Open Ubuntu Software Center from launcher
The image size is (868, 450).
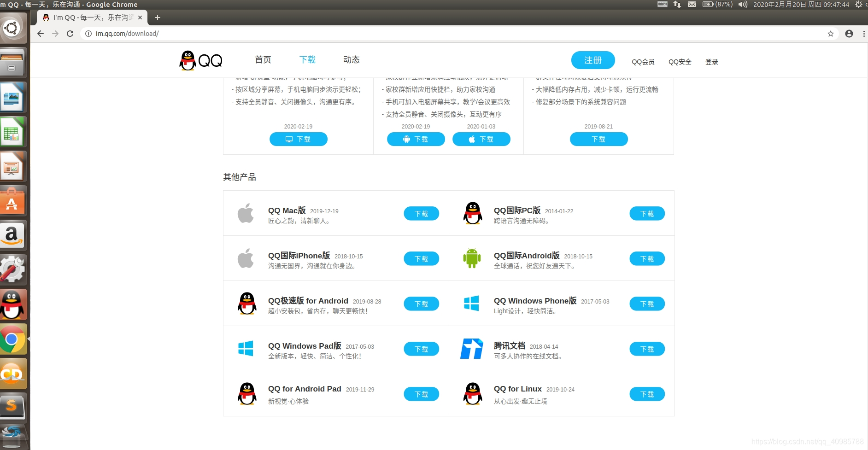point(12,201)
